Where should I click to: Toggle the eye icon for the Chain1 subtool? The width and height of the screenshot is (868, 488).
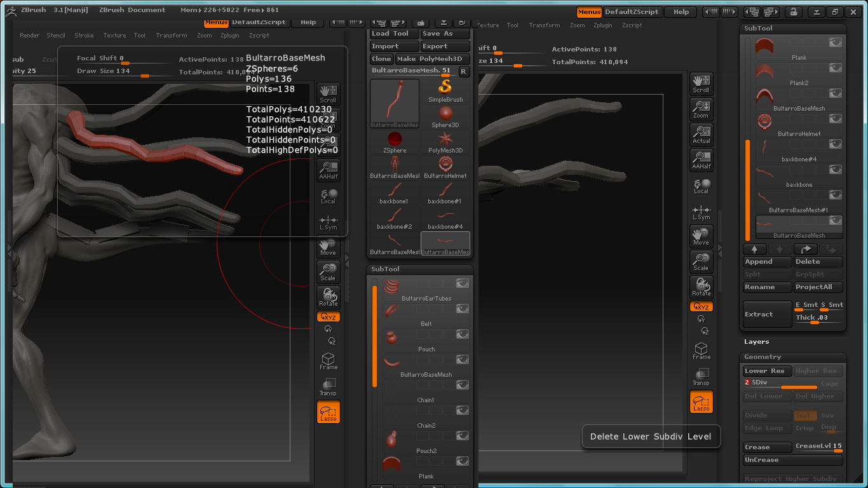[x=462, y=385]
